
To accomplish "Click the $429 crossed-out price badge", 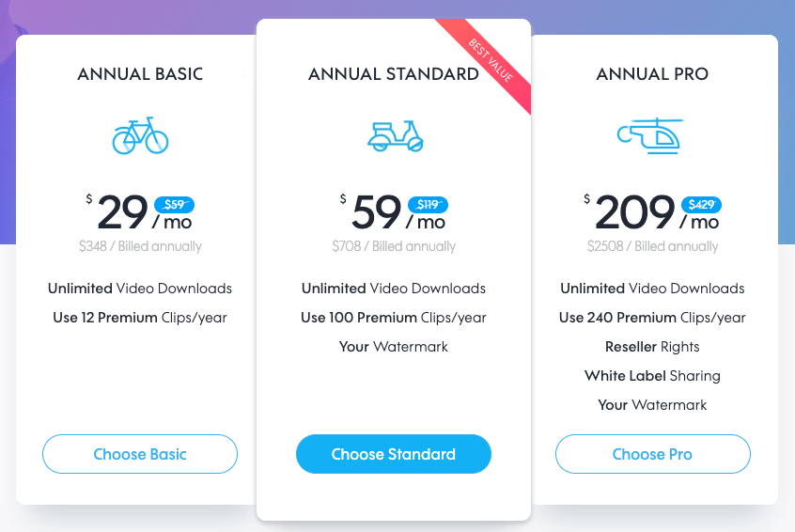I will pos(701,204).
